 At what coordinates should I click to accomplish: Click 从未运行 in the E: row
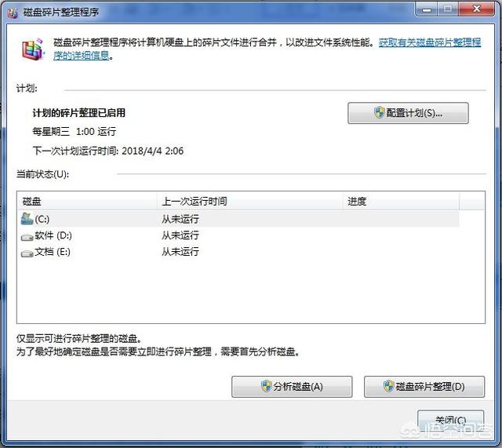pyautogui.click(x=180, y=252)
